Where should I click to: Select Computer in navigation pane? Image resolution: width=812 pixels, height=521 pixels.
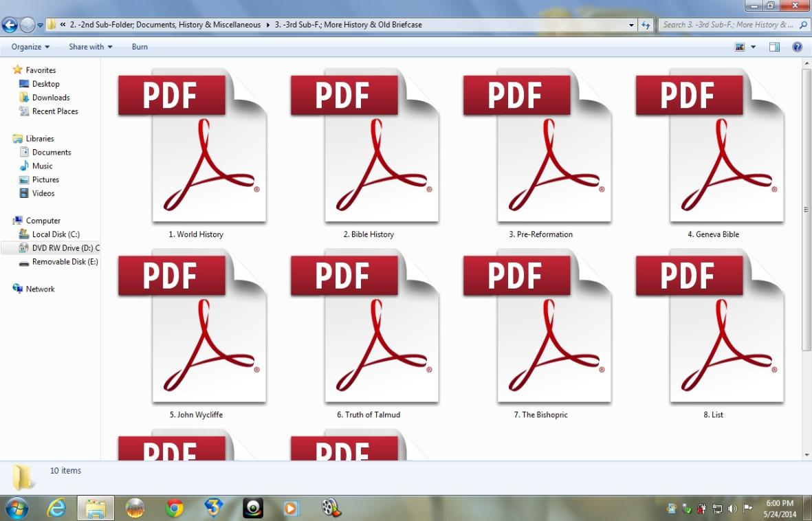[x=36, y=221]
